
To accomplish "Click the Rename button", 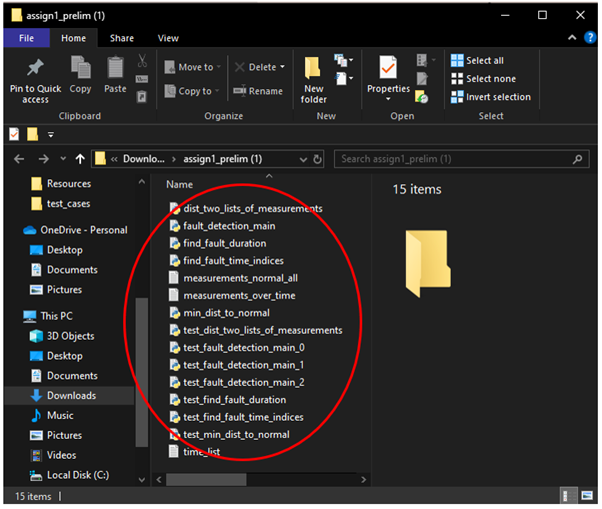I will pos(258,91).
